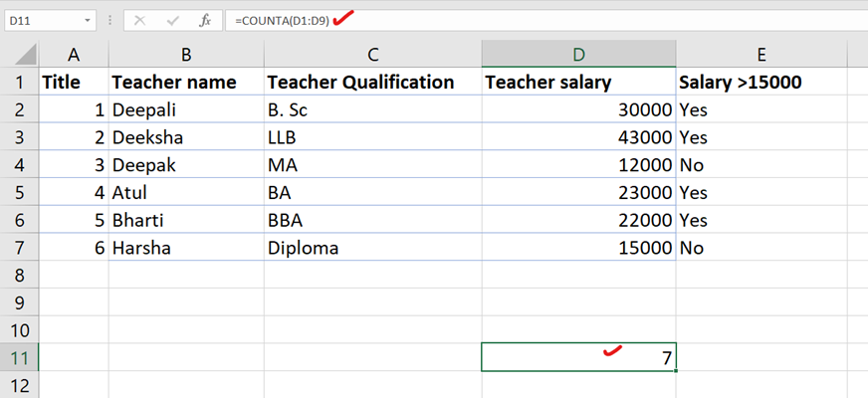Select the Teacher salary header cell
Image resolution: width=868 pixels, height=398 pixels.
578,83
